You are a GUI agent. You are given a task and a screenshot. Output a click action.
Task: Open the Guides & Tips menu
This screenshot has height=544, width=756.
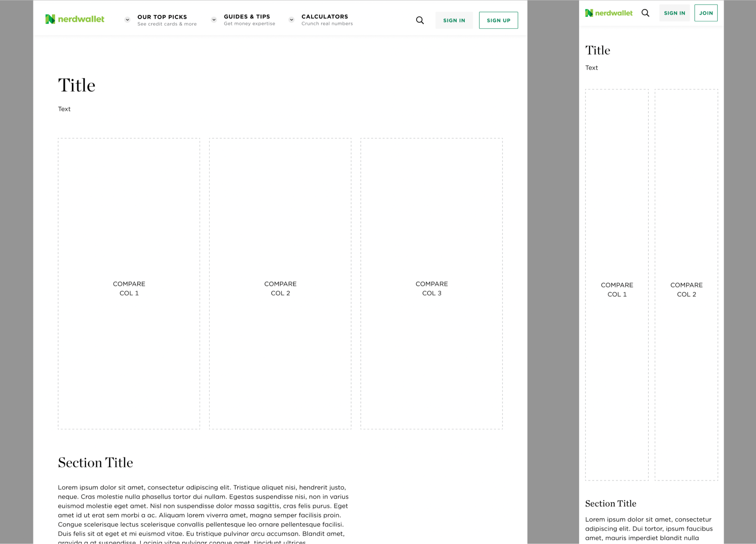click(247, 17)
